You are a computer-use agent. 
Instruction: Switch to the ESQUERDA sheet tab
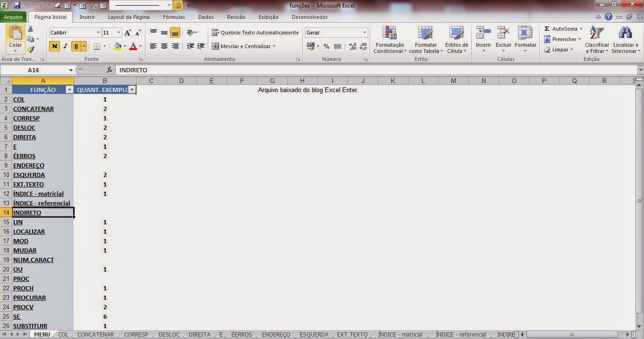(x=314, y=334)
